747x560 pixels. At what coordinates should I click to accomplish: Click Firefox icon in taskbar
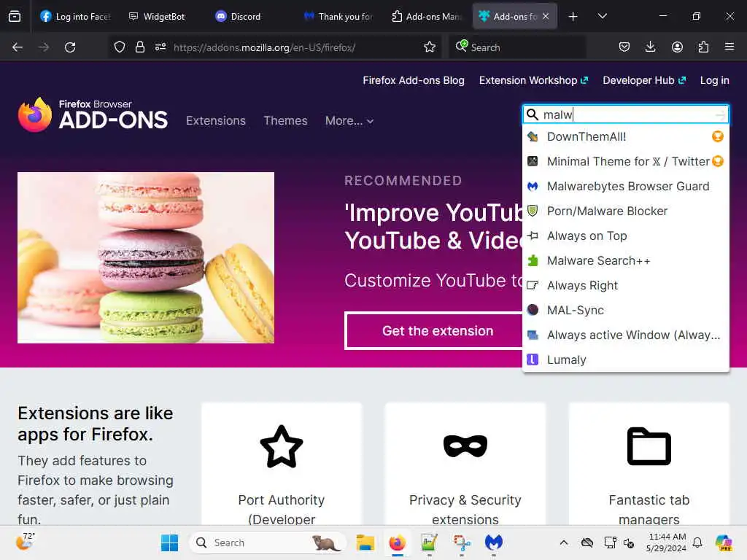pyautogui.click(x=397, y=542)
